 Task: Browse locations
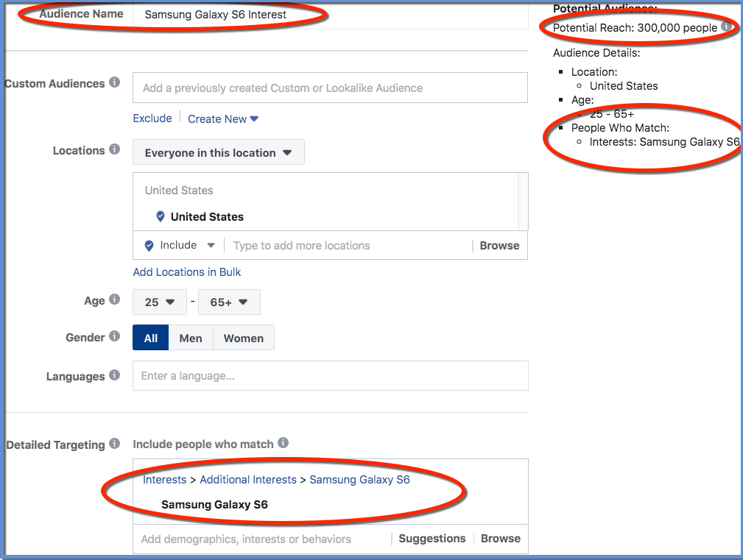point(499,246)
